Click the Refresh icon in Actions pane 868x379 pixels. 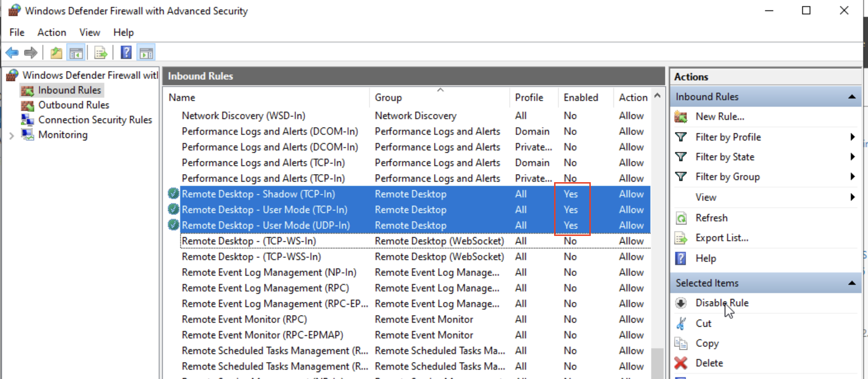[681, 218]
